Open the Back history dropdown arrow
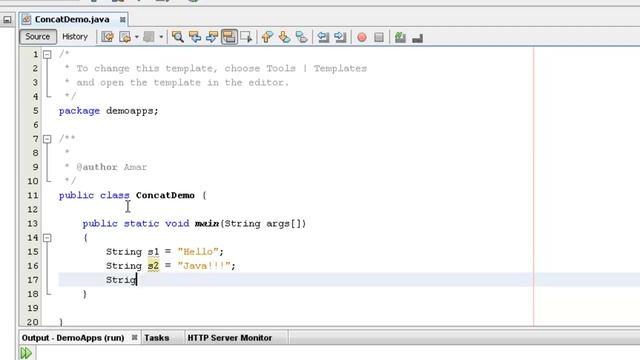 point(137,37)
